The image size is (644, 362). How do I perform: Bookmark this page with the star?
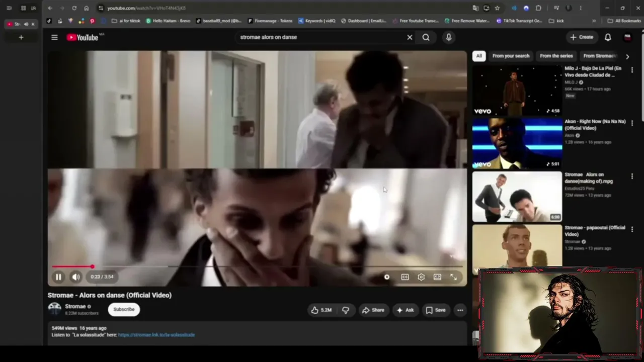click(497, 8)
